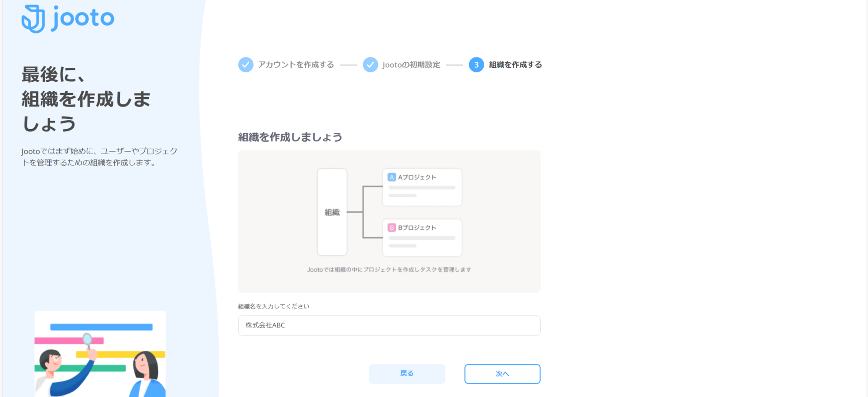
Task: Click the Aプロジェクト card in diagram
Action: [x=422, y=187]
